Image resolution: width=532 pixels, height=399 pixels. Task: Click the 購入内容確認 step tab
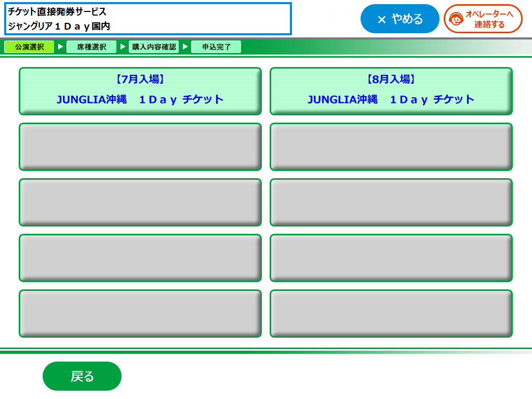coord(154,47)
